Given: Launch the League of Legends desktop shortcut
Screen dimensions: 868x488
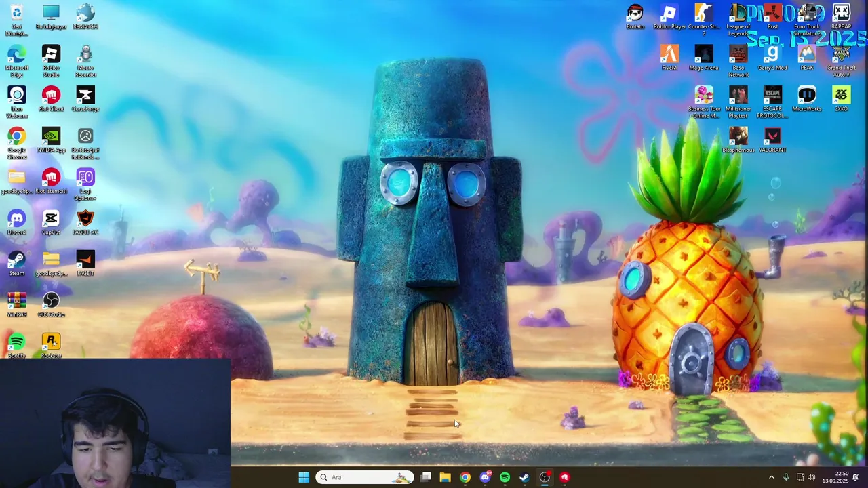Looking at the screenshot, I should (738, 20).
